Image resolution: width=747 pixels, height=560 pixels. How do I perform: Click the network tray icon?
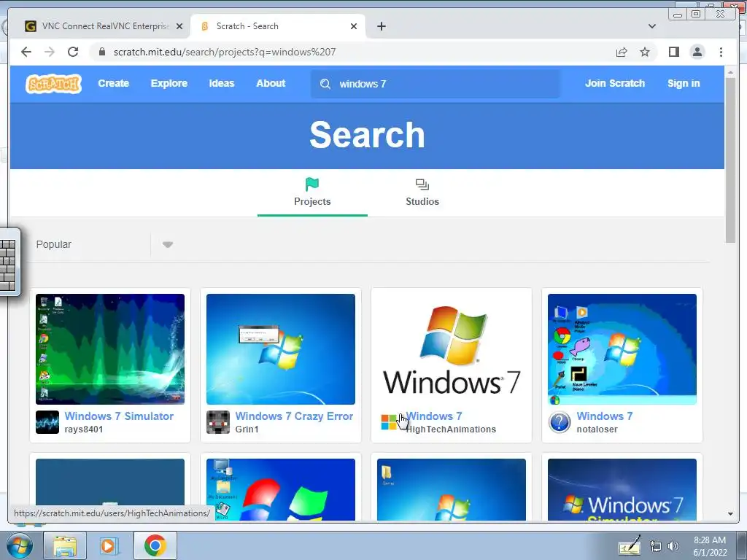pos(656,546)
